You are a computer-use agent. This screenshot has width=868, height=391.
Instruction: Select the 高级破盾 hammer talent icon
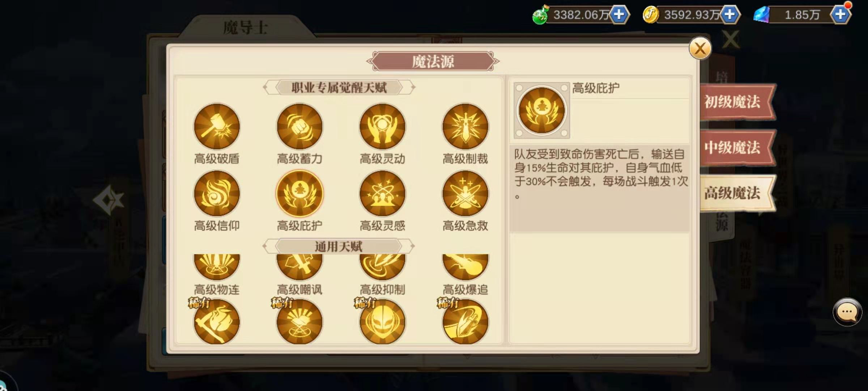coord(217,126)
